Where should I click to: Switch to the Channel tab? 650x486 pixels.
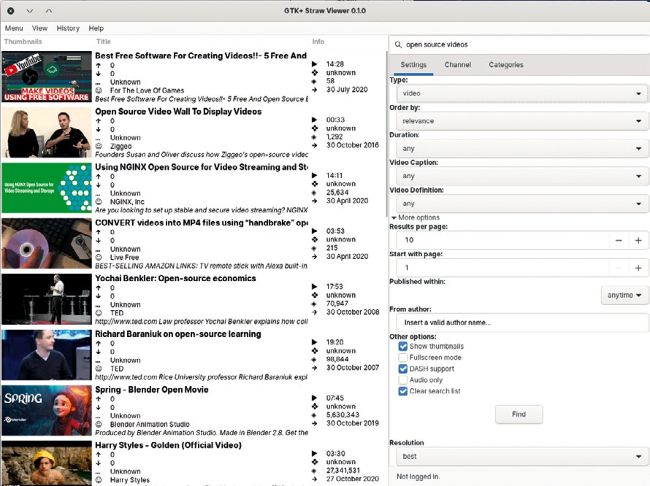click(458, 65)
